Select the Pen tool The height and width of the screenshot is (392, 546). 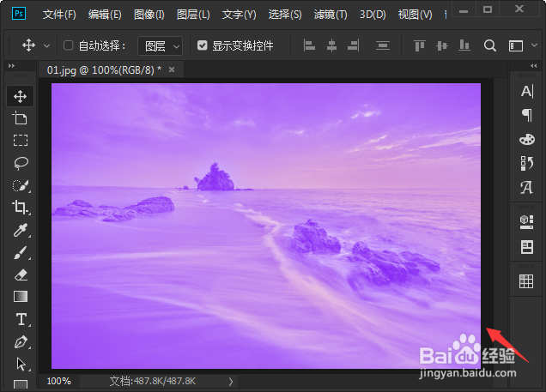click(21, 342)
